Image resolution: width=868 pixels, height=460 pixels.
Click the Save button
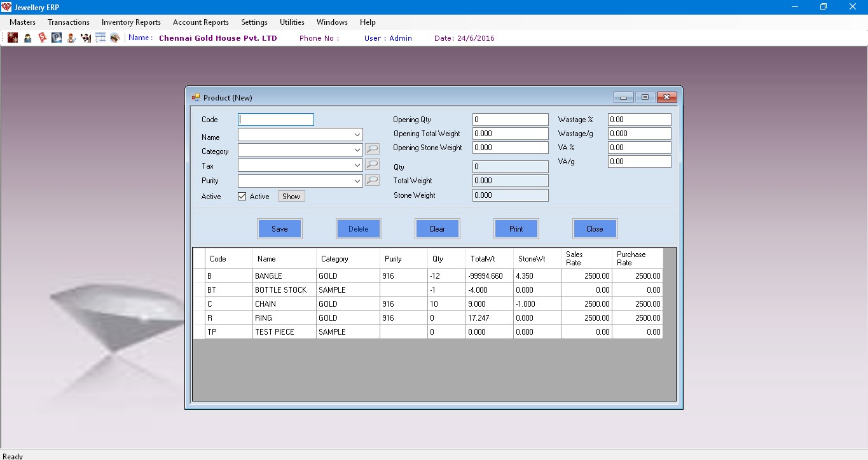(x=280, y=229)
